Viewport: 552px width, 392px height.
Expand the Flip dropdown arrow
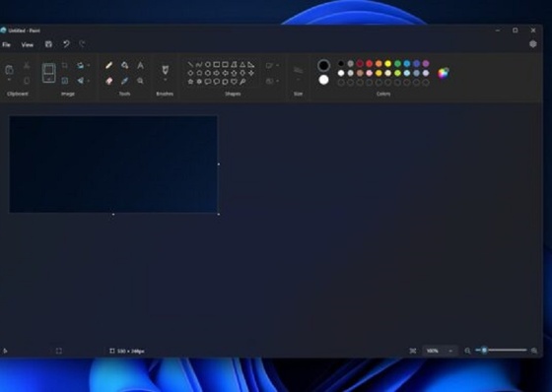click(89, 81)
